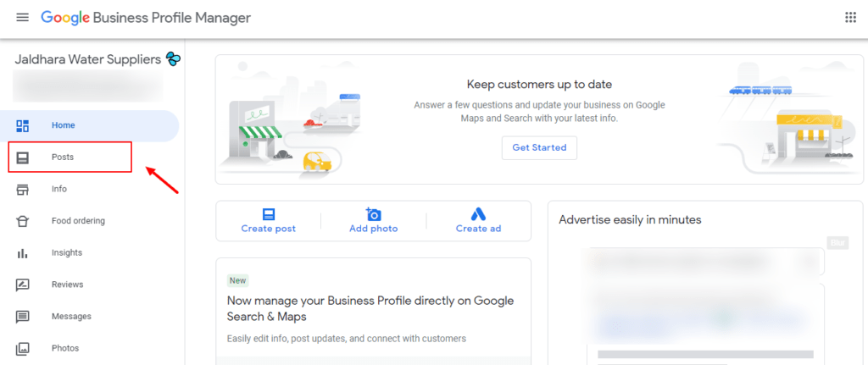Click the Now manage your Business Profile headline
The image size is (868, 365).
pyautogui.click(x=370, y=309)
